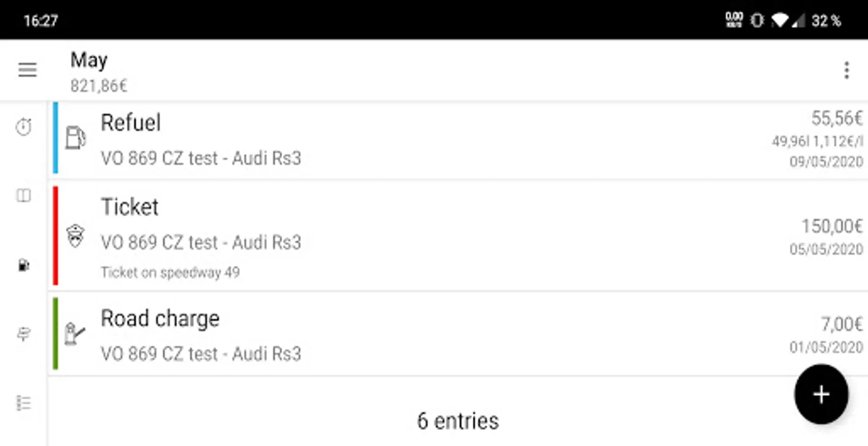Screen dimensions: 868x446
Task: Open the Refuel entry title
Action: click(x=131, y=122)
